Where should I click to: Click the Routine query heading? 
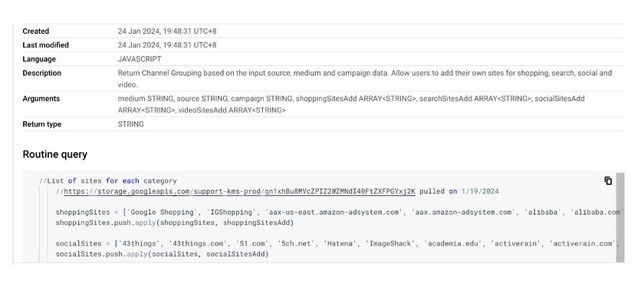[x=55, y=154]
